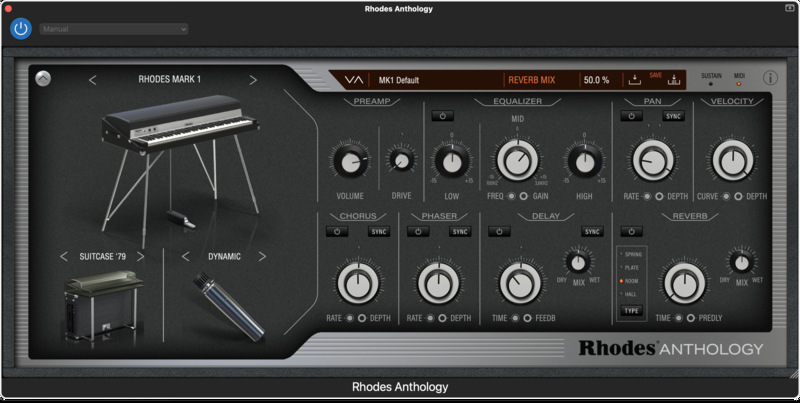Toggle the Equalizer power button
Screen dimensions: 800x403
click(443, 116)
